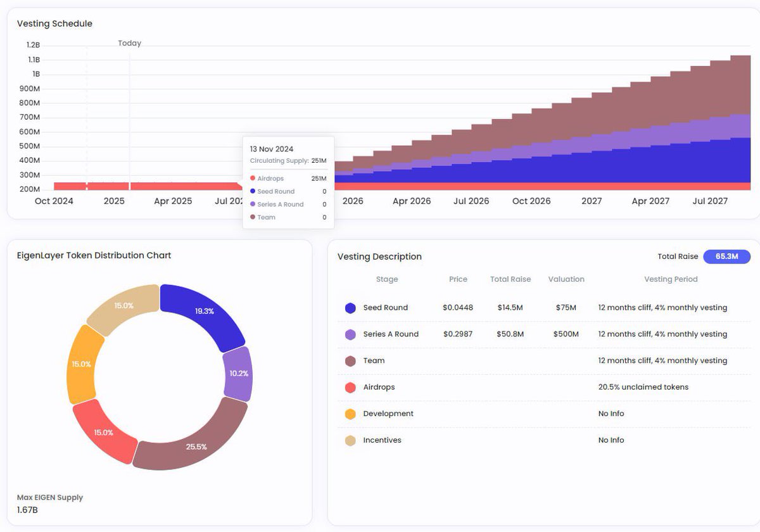The image size is (760, 532).
Task: Click the Vesting Period column header
Action: (x=671, y=279)
